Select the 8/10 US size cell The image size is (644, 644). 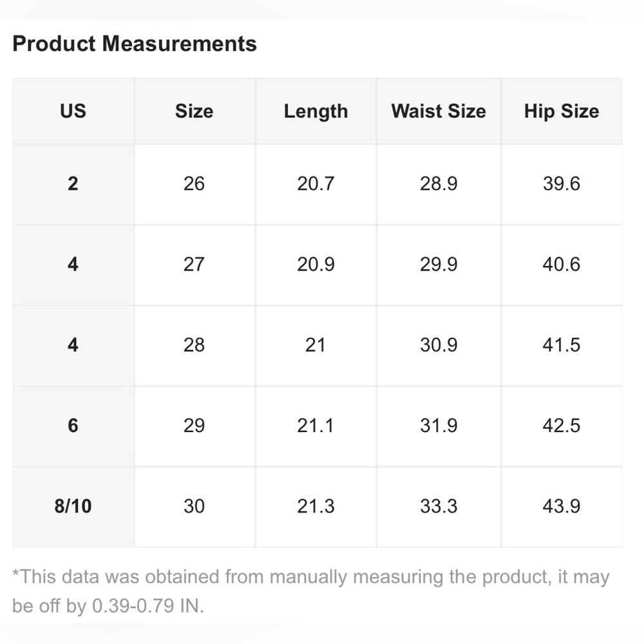[73, 506]
